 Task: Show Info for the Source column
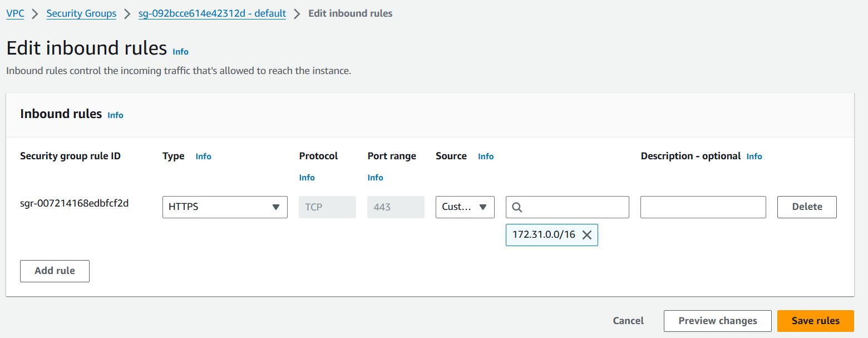(x=485, y=156)
